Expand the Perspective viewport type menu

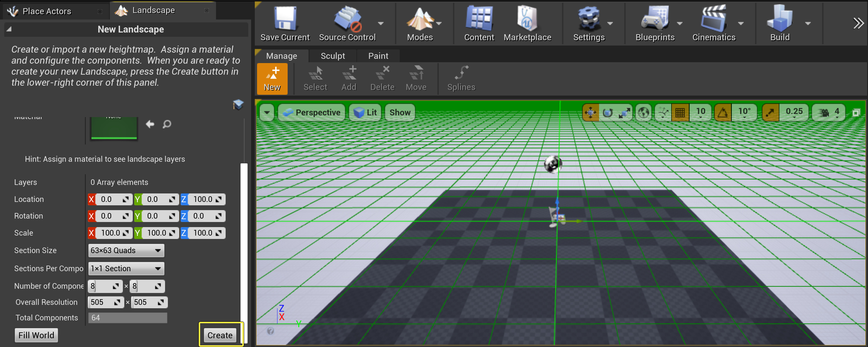[311, 112]
